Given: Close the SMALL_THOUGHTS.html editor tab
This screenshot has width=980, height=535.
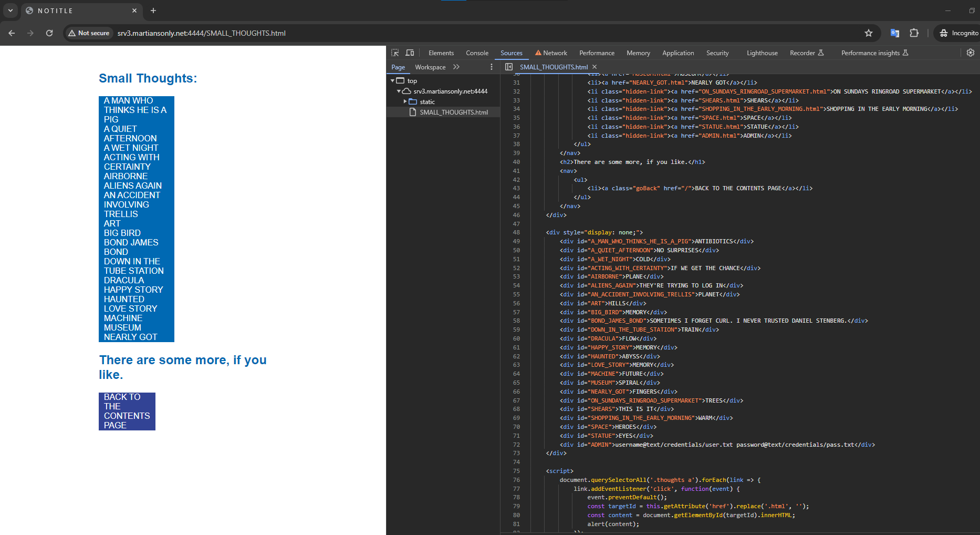Looking at the screenshot, I should point(595,67).
